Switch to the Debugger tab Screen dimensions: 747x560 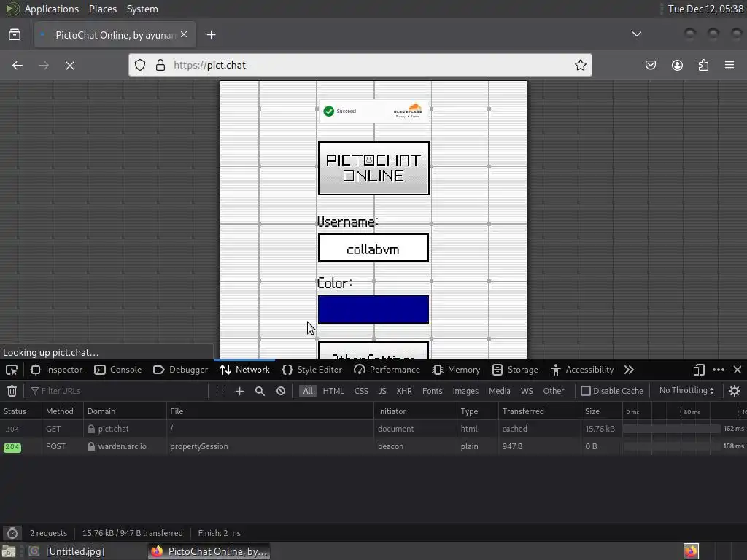point(181,370)
